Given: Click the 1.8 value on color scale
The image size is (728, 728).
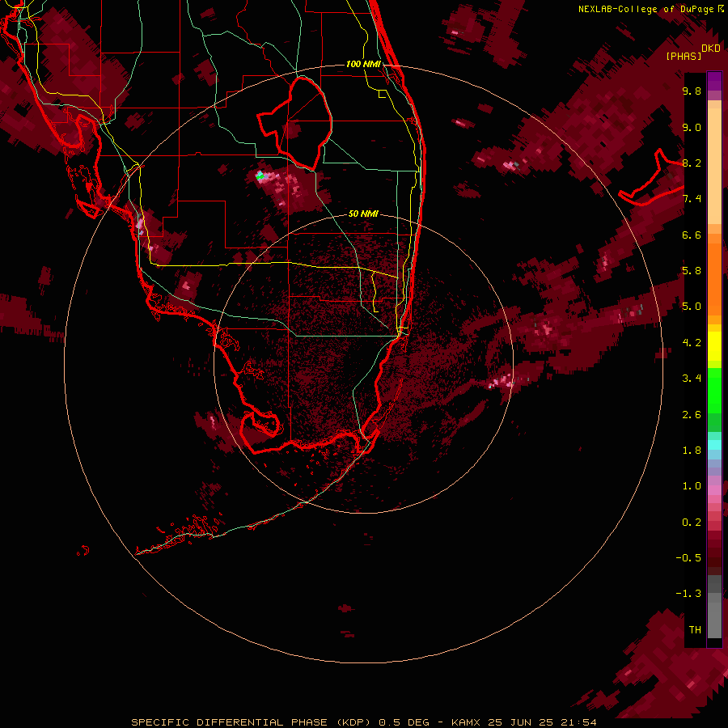Looking at the screenshot, I should click(692, 451).
